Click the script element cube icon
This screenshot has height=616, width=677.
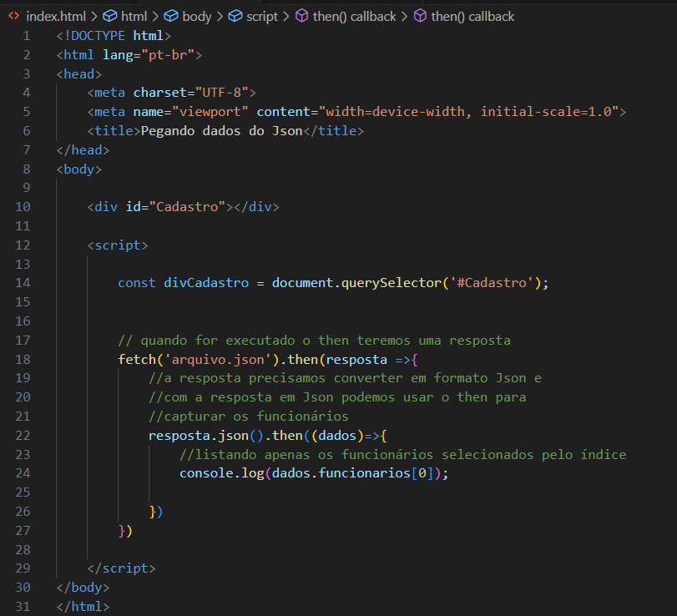235,17
